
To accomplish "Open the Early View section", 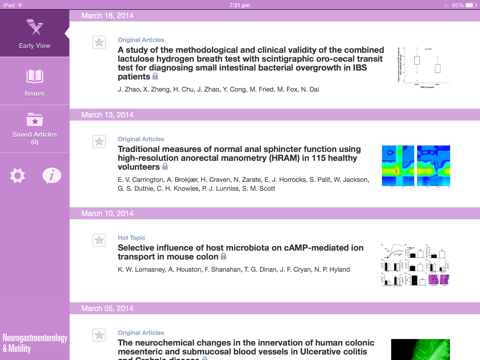I will 34,33.
